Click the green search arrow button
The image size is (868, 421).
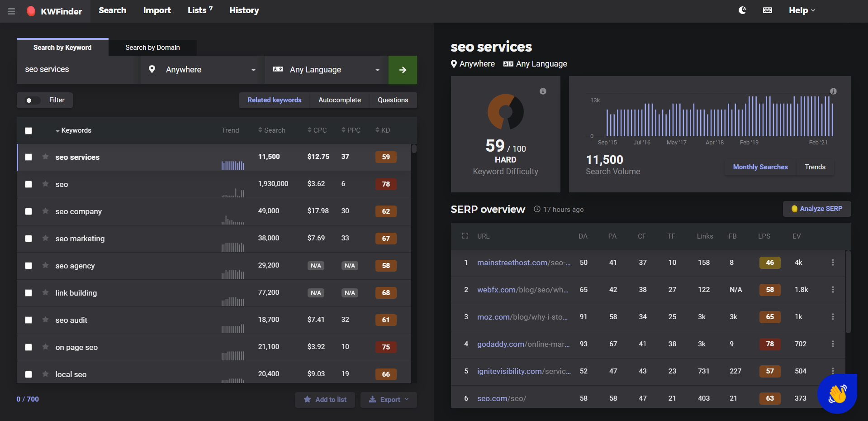click(x=403, y=70)
